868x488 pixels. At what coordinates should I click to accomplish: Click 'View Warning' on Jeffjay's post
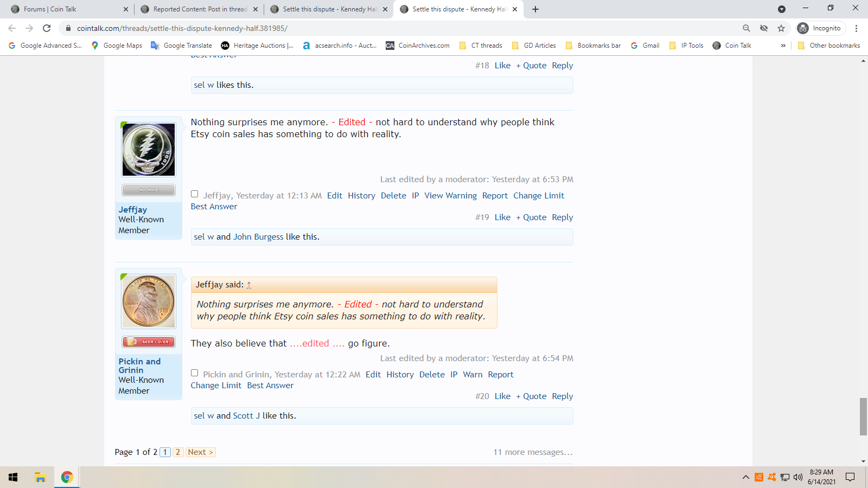pyautogui.click(x=450, y=196)
